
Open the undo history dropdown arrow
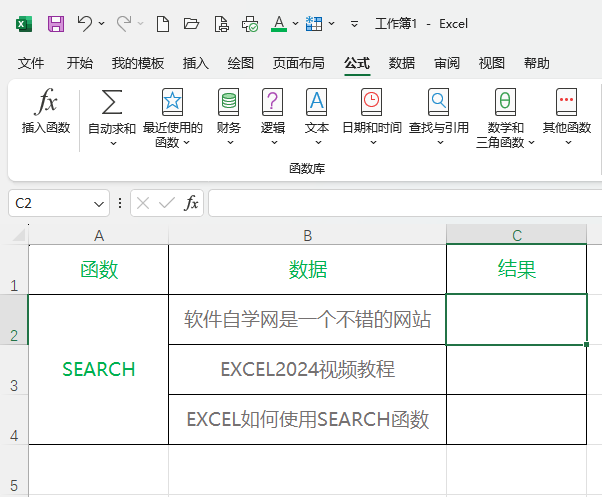coord(101,24)
